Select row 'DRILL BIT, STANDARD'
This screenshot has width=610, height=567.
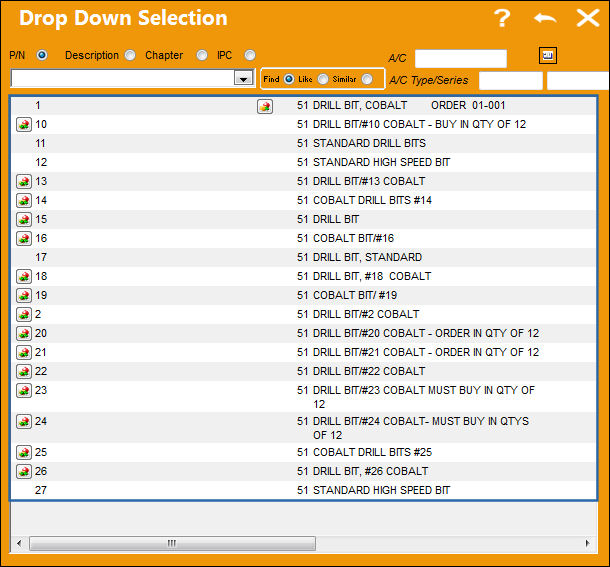tap(303, 258)
